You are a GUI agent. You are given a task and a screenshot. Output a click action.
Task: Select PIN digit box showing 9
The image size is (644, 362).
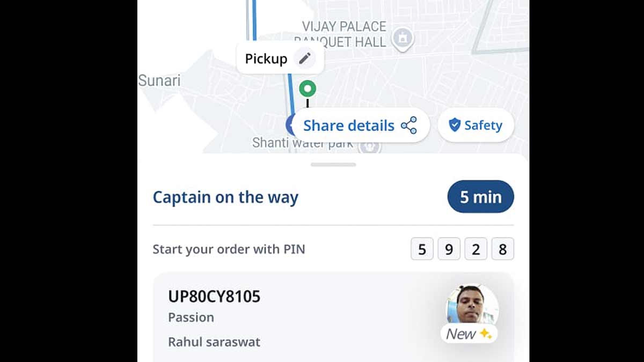[x=449, y=249]
